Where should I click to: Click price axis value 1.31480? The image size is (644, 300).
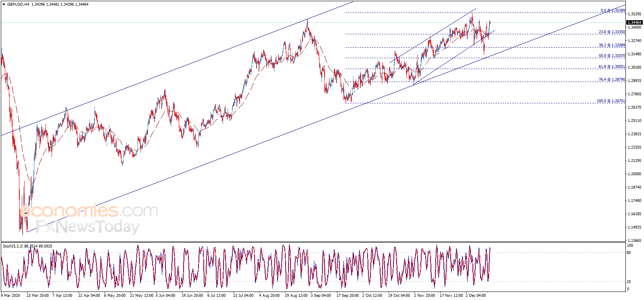(x=634, y=54)
